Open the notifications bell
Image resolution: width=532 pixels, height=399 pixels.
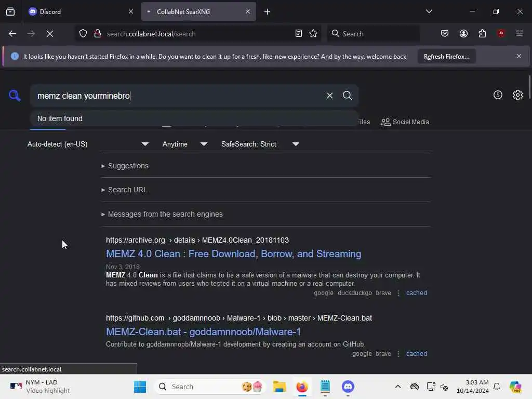[497, 387]
